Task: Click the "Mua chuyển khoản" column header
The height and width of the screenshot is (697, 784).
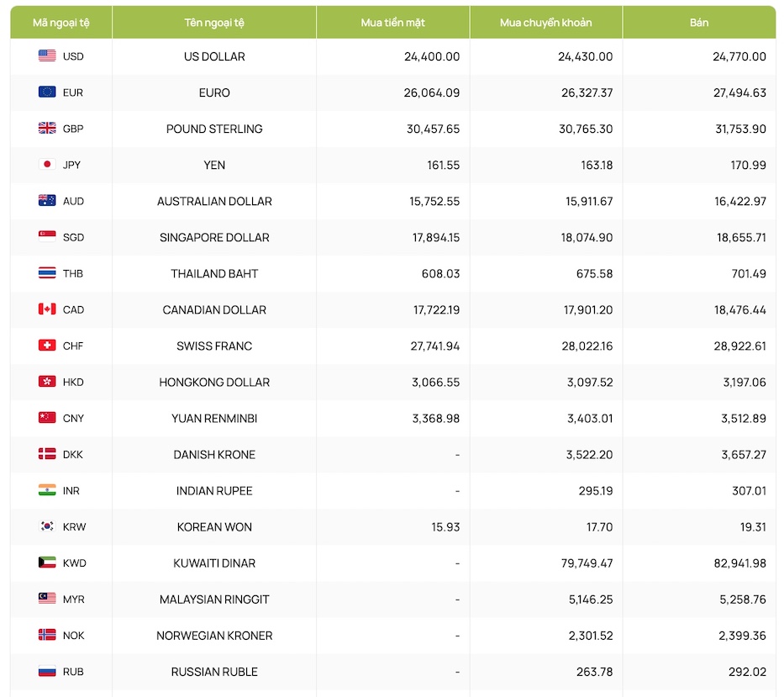Action: coord(545,23)
